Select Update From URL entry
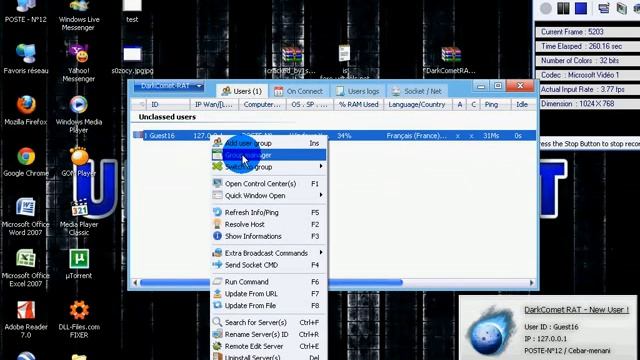This screenshot has width=640, height=360. point(269,293)
